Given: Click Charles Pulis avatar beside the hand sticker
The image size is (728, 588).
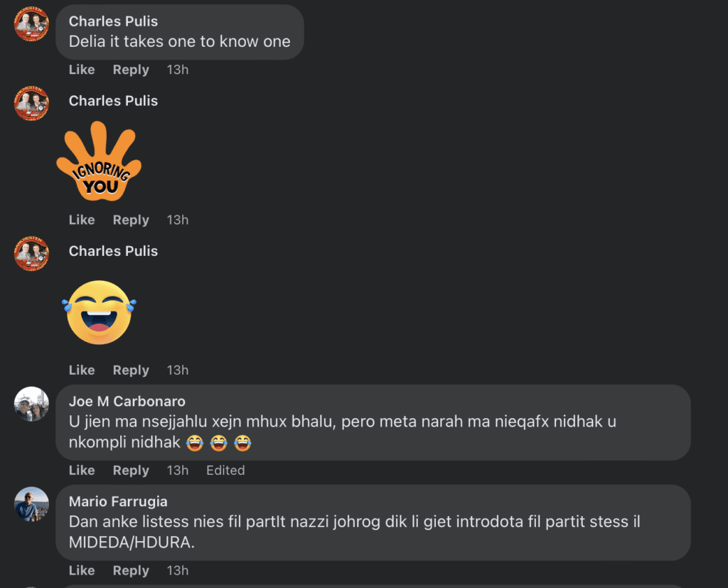Looking at the screenshot, I should [31, 103].
